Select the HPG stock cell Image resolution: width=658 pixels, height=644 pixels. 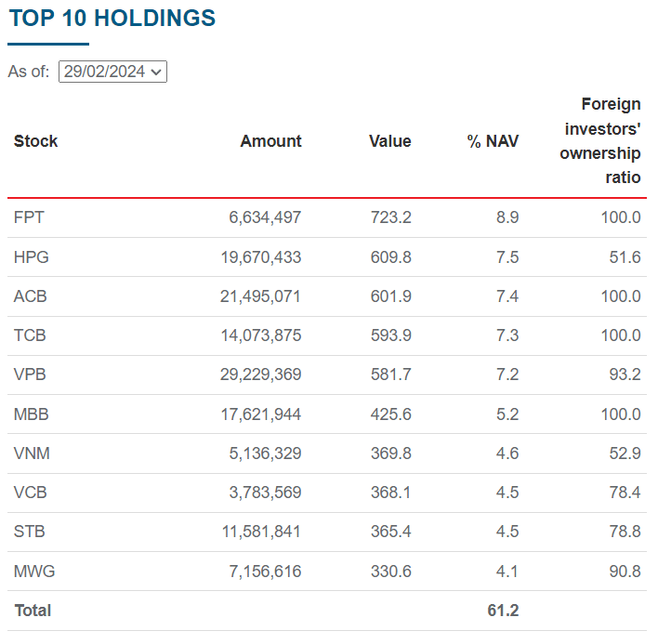(x=32, y=257)
